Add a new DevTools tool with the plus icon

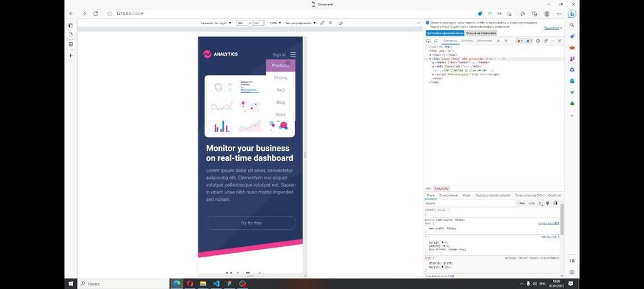(506, 41)
